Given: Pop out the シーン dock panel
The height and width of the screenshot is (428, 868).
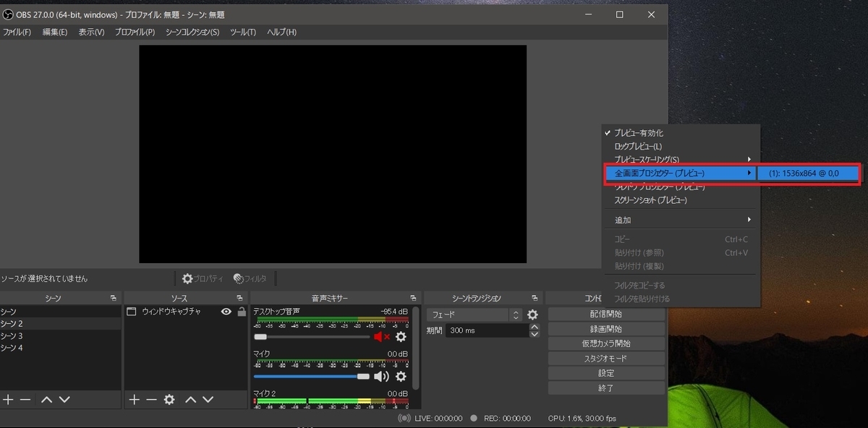Looking at the screenshot, I should point(113,298).
